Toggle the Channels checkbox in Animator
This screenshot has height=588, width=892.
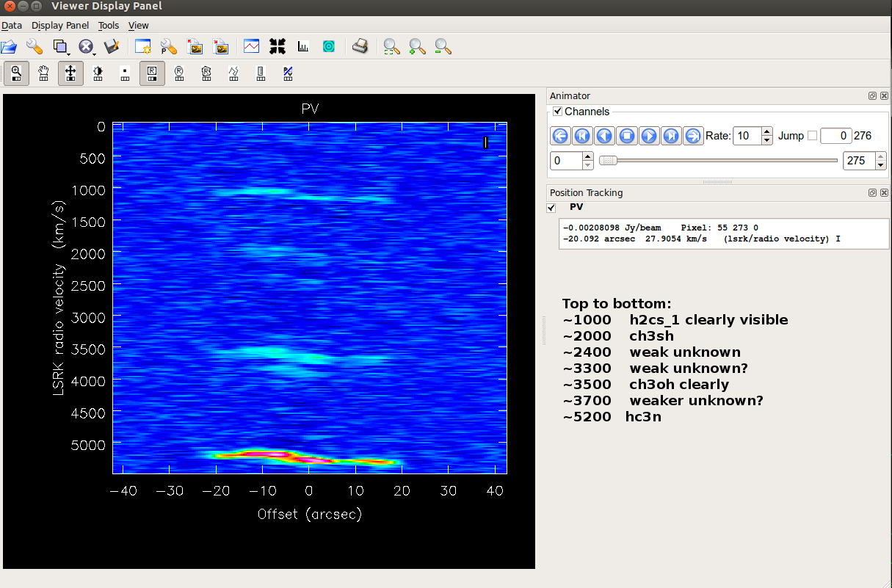point(558,112)
